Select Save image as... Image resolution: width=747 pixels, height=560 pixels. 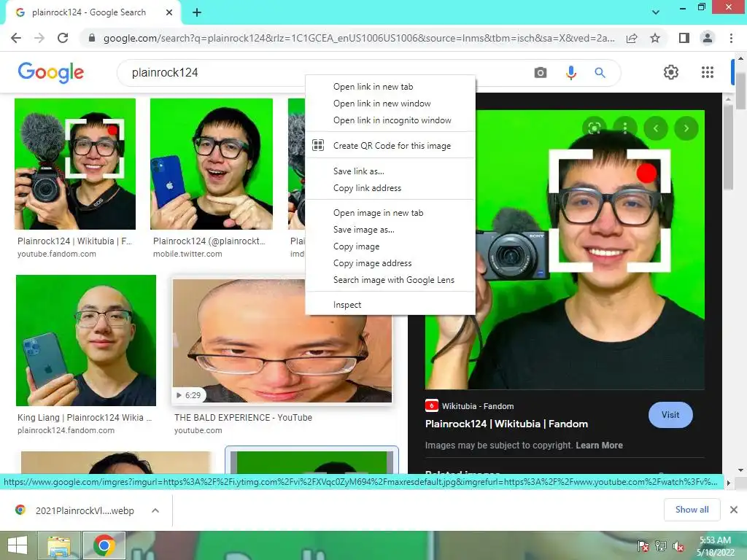pyautogui.click(x=390, y=230)
